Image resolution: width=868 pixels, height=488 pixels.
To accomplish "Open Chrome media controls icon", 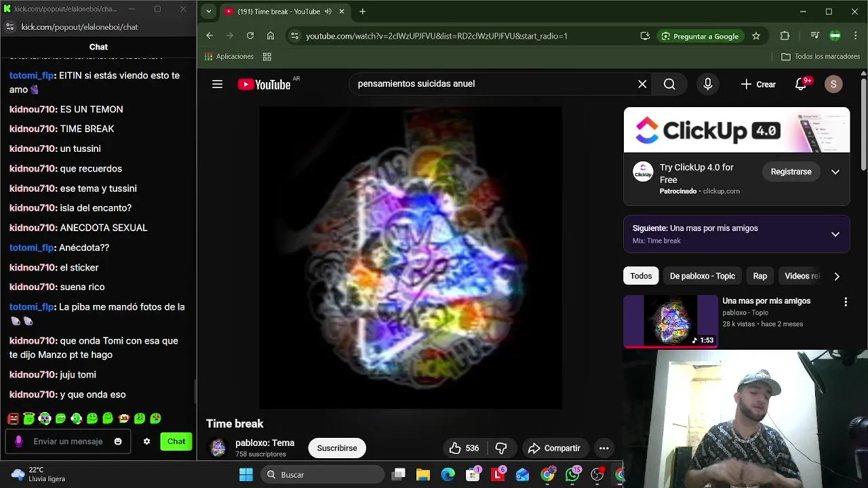I will [x=814, y=36].
